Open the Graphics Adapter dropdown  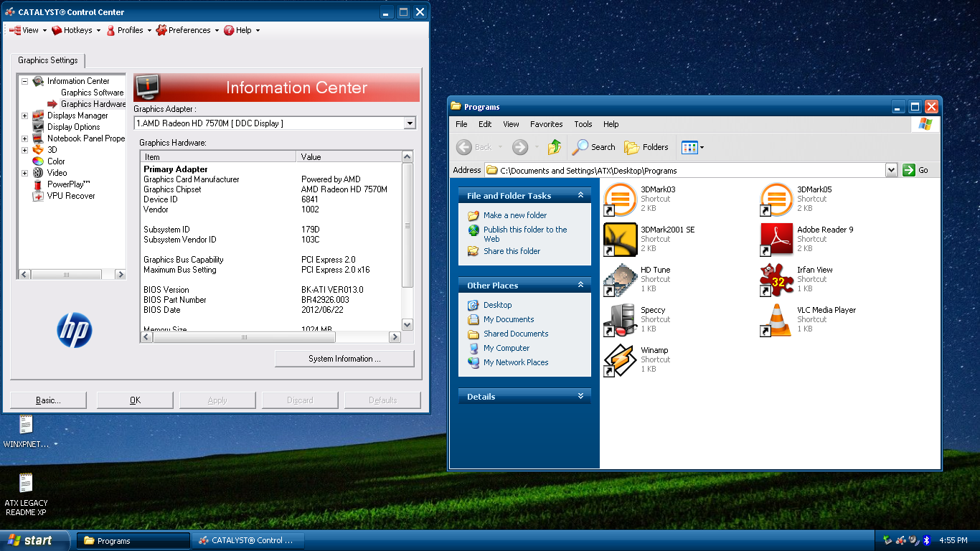point(410,123)
